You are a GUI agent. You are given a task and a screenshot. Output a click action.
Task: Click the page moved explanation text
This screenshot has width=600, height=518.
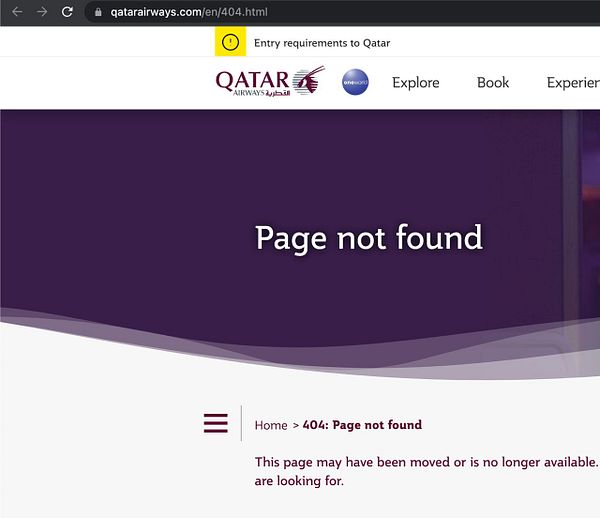(x=427, y=471)
